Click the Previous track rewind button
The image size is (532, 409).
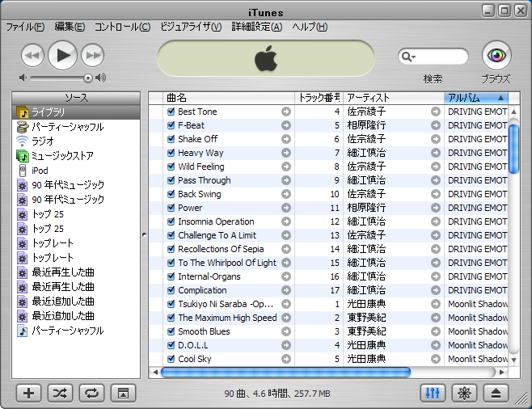[32, 55]
